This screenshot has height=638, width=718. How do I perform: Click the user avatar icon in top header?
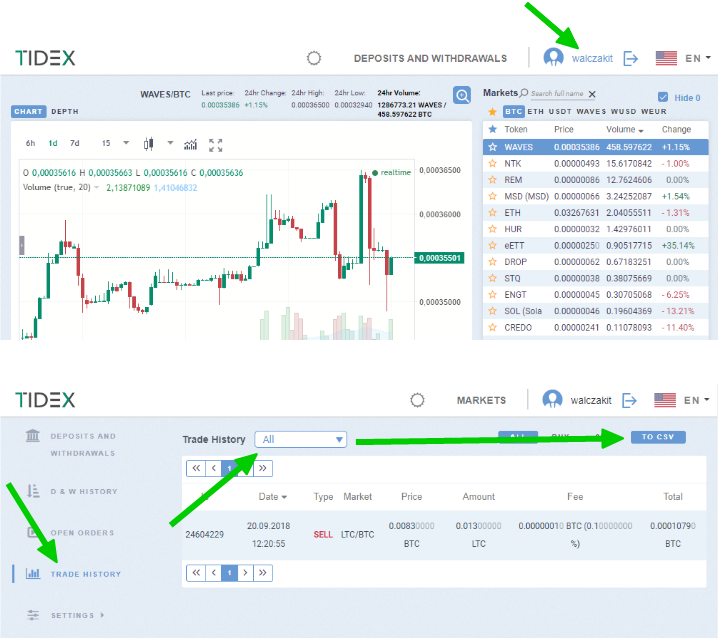[x=553, y=58]
